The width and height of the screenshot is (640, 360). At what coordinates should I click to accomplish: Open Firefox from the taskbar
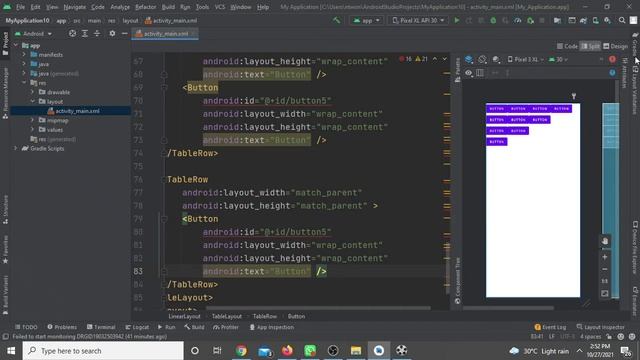pyautogui.click(x=287, y=350)
